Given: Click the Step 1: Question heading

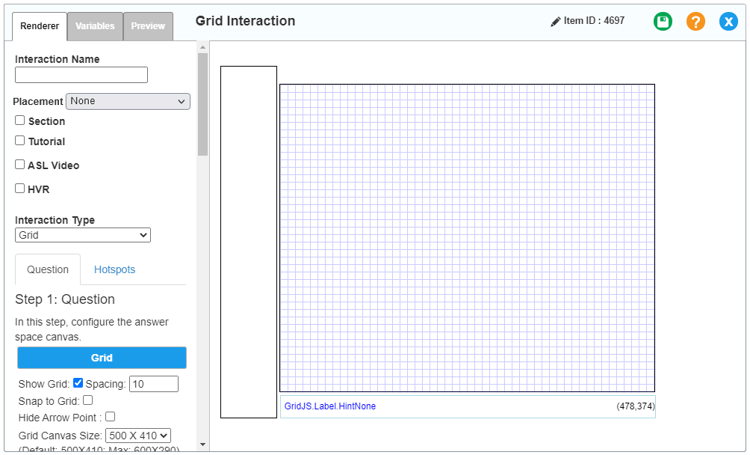Looking at the screenshot, I should tap(65, 300).
